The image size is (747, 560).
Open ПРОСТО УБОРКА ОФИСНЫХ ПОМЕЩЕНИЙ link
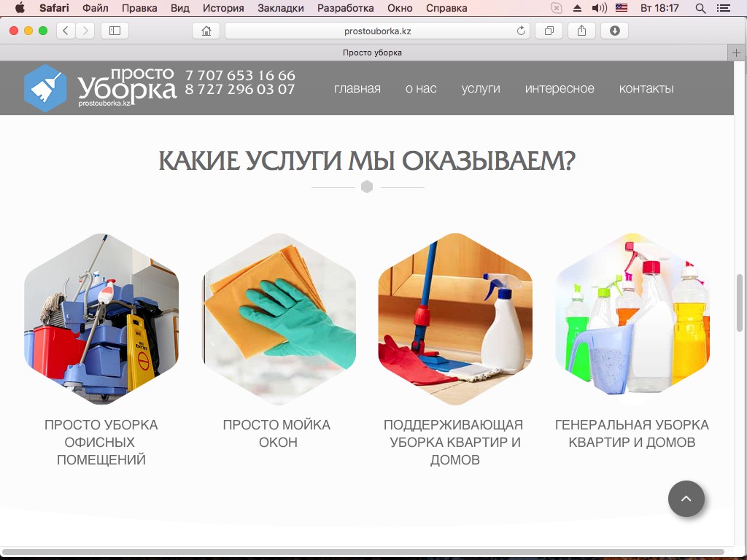click(101, 443)
